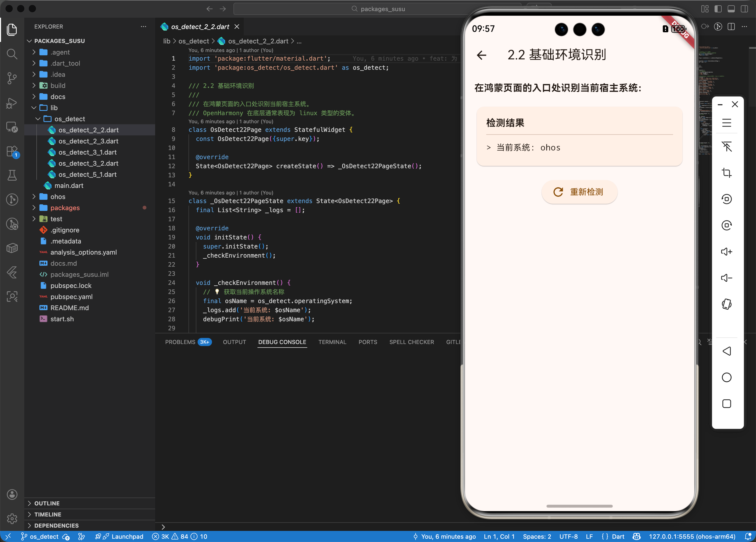
Task: Toggle bottom panel layout button
Action: [731, 9]
